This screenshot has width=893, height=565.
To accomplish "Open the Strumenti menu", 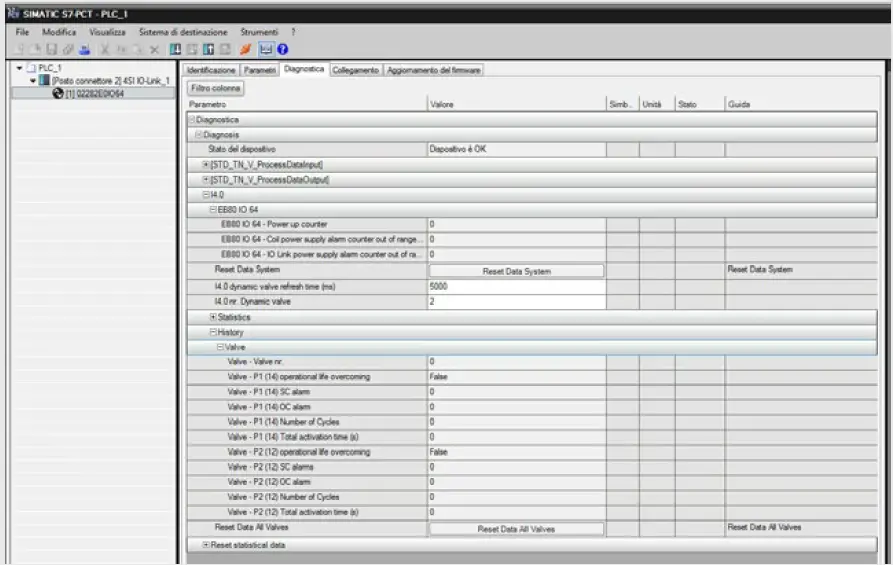I will click(x=259, y=32).
